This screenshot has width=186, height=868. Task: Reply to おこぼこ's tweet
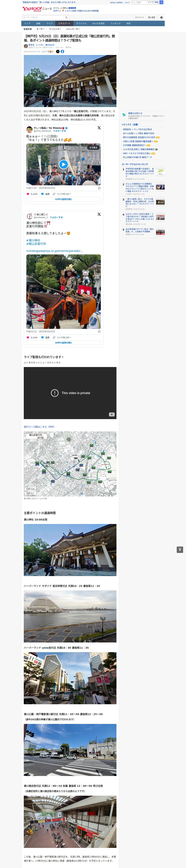point(45,337)
